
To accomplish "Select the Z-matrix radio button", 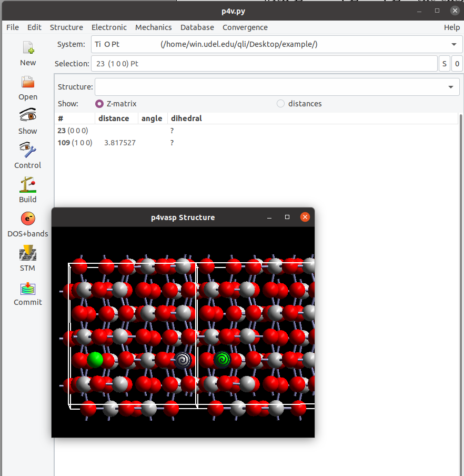I will [x=99, y=104].
